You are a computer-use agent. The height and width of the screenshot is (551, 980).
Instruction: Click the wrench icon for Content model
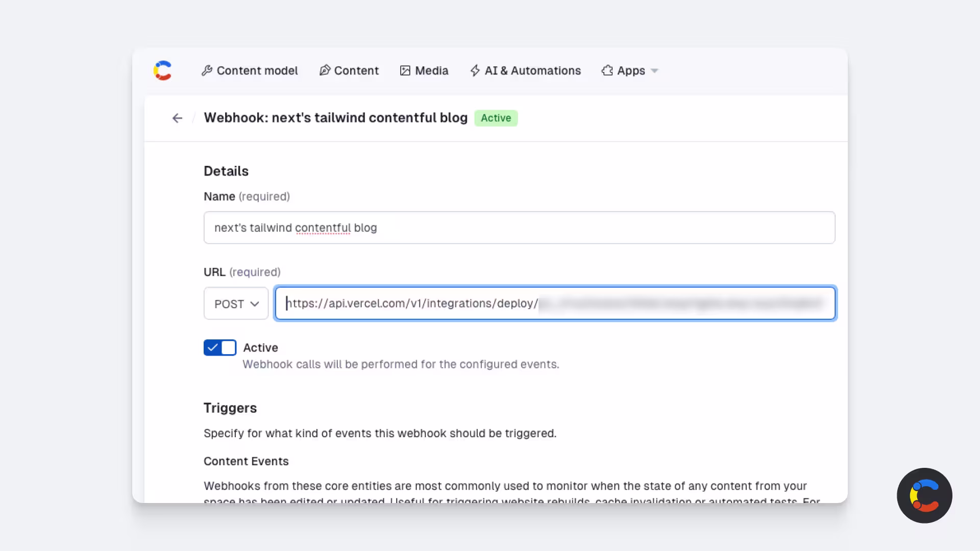click(x=207, y=70)
